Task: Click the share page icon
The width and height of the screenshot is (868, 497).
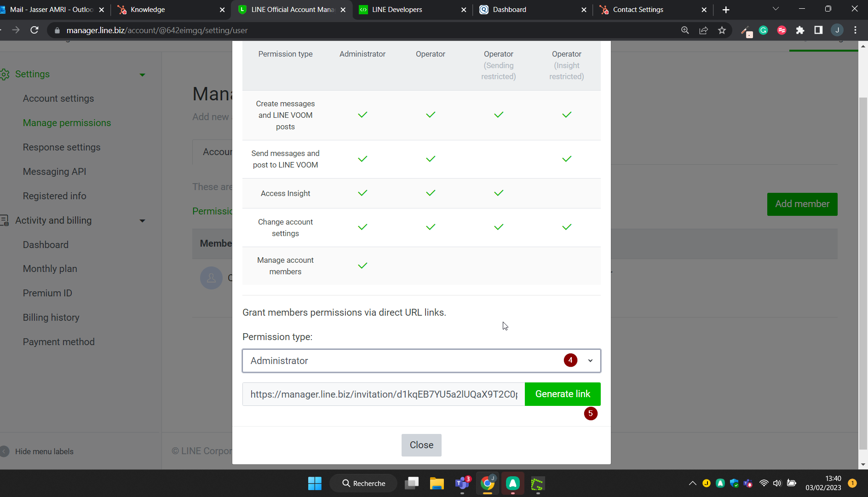Action: click(703, 30)
